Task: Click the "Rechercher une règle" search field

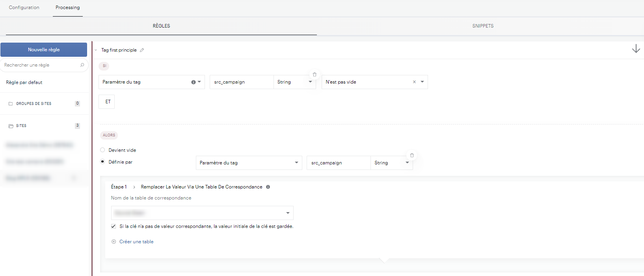Action: [39, 65]
